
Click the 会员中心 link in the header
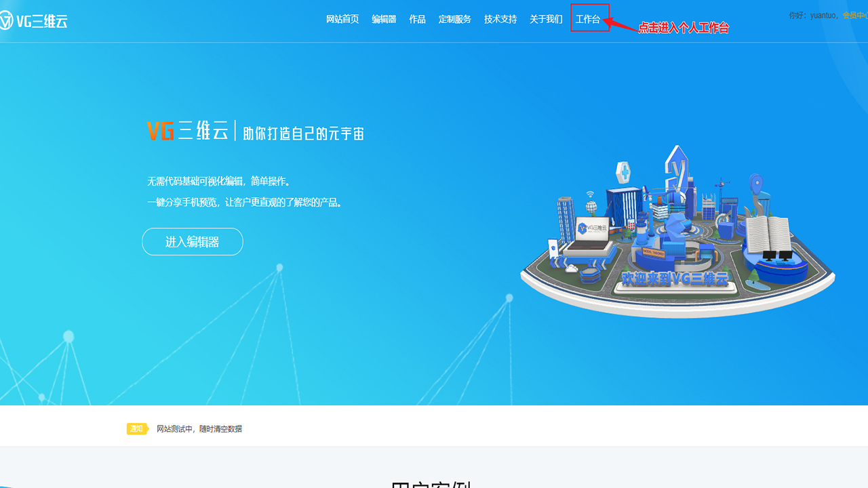click(x=855, y=15)
